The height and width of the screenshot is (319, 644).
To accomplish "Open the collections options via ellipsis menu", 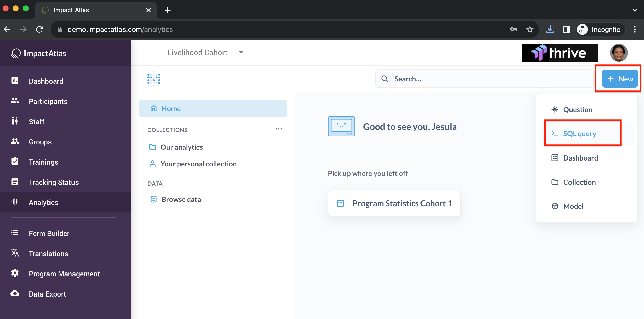I will click(279, 129).
